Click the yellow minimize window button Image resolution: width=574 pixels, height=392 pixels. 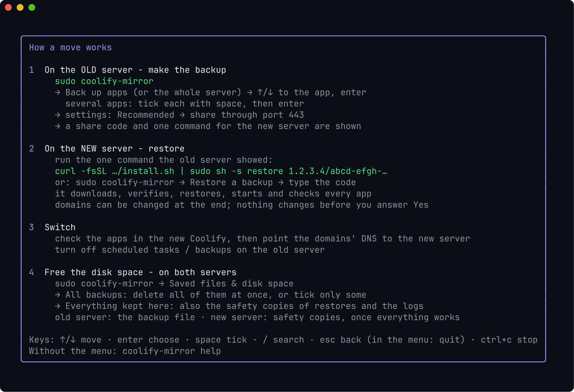(20, 7)
